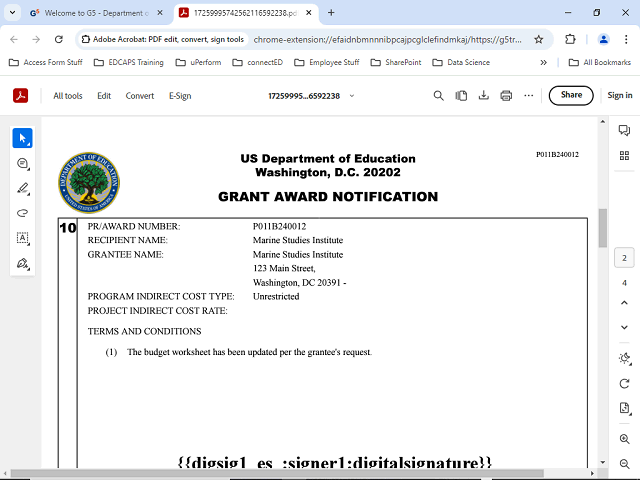Viewport: 640px width, 480px height.
Task: Open the Access Form Stuff bookmark folder
Action: pos(46,62)
